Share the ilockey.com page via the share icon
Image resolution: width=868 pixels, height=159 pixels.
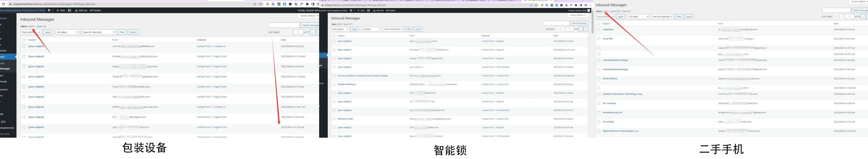531,5
